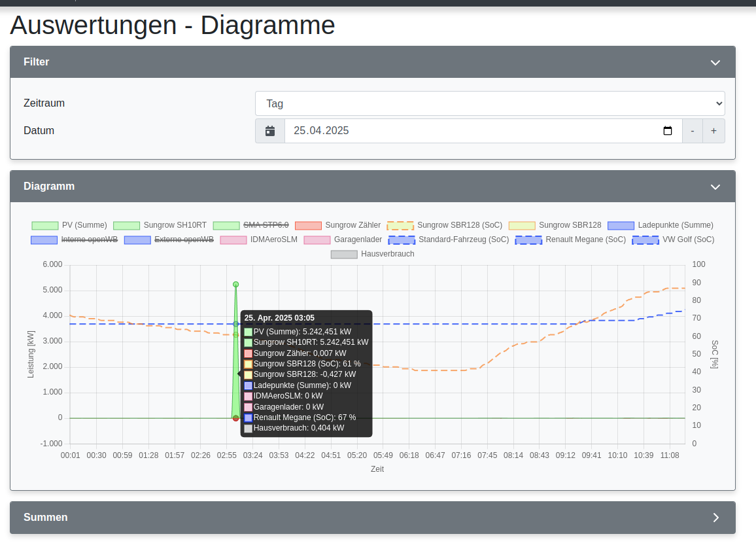Screen dimensions: 756x549
Task: Expand the Summen panel chevron
Action: coord(715,518)
